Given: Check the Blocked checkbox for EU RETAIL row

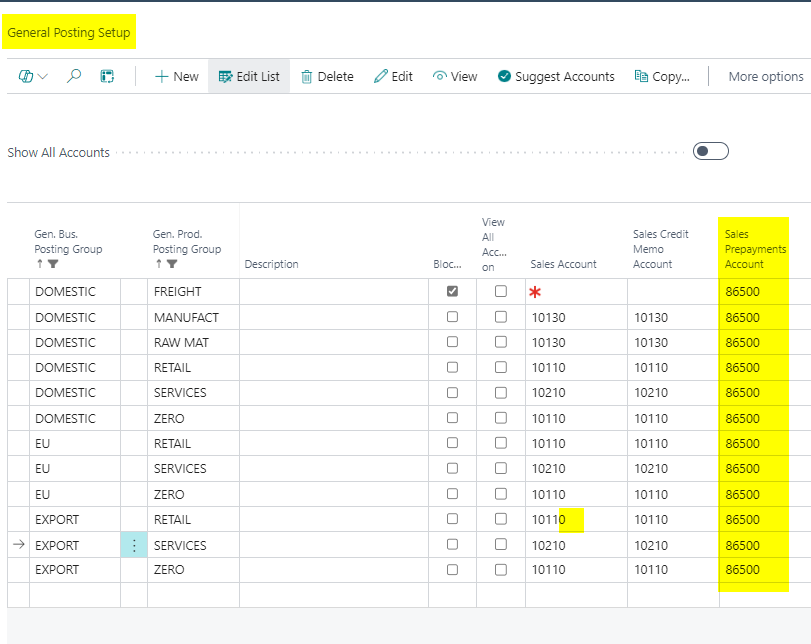Looking at the screenshot, I should [453, 443].
